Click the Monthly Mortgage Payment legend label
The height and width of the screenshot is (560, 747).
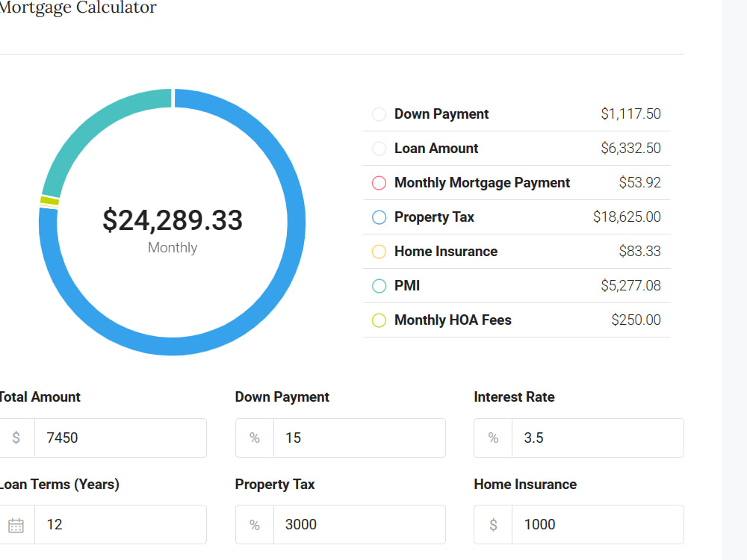(482, 183)
